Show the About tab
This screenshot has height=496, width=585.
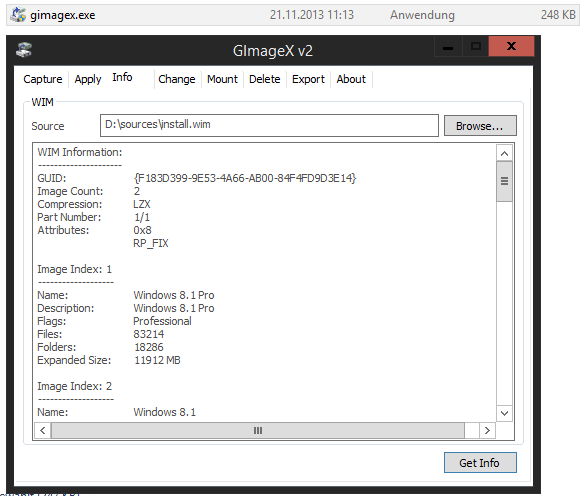(351, 79)
